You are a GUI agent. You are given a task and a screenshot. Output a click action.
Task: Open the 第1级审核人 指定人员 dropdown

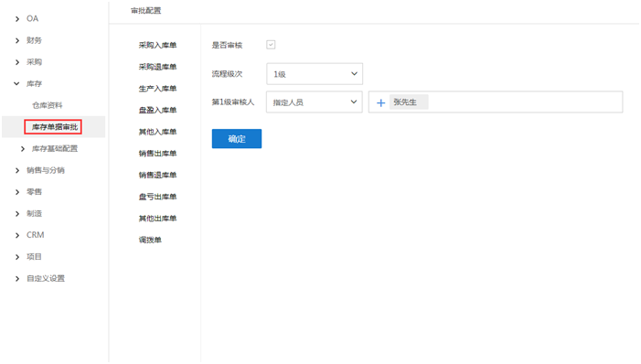pos(315,102)
